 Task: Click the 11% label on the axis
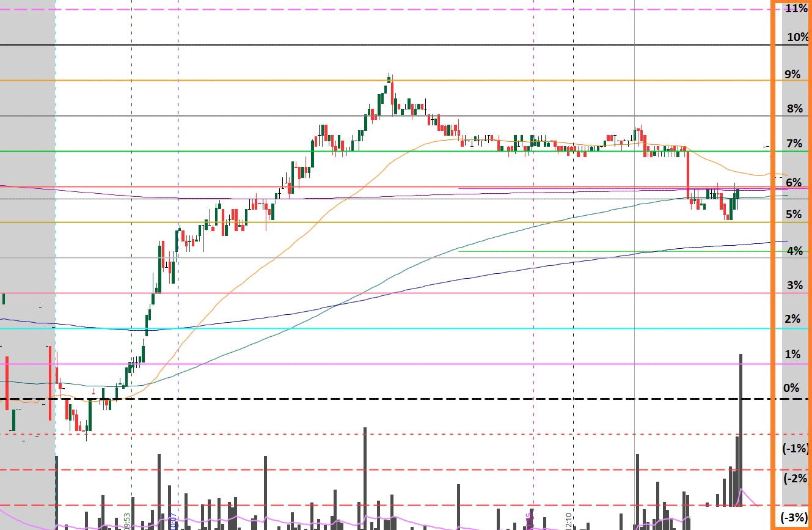[796, 9]
